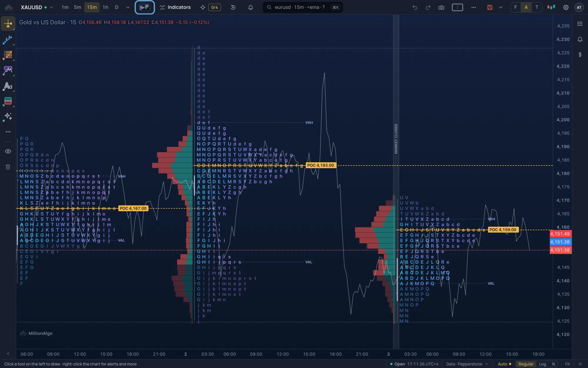Toggle Auto price scale
The image size is (588, 368).
pos(505,364)
